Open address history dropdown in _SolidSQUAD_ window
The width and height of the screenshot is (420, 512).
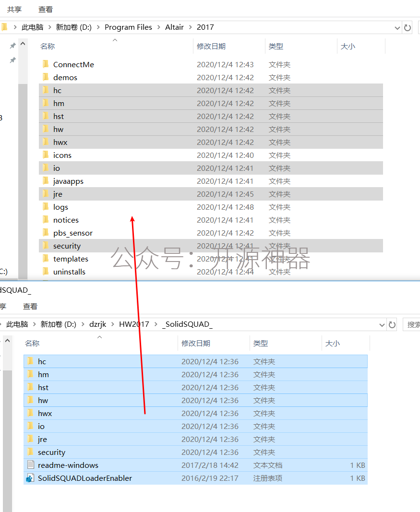[x=382, y=325]
